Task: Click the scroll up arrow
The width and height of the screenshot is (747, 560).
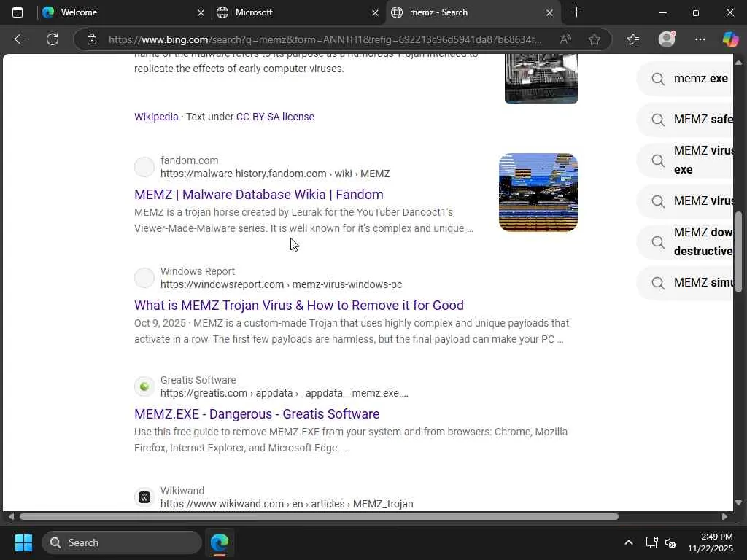Action: click(738, 63)
